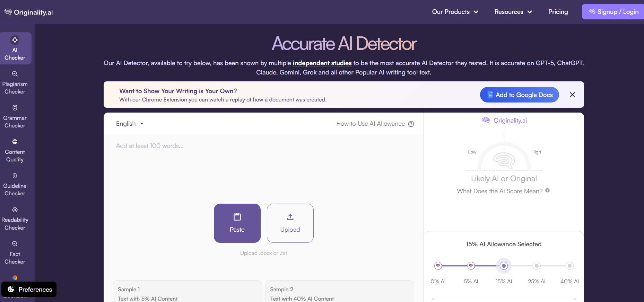Click the 15% AI slider handle

pyautogui.click(x=504, y=266)
